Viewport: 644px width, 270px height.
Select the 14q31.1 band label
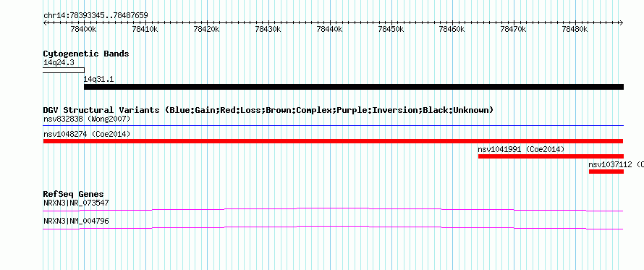point(98,80)
